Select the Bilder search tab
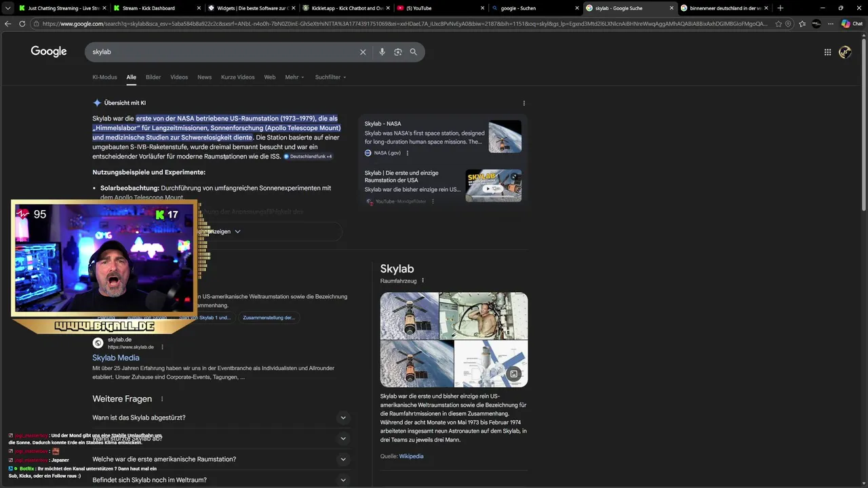 coord(153,77)
